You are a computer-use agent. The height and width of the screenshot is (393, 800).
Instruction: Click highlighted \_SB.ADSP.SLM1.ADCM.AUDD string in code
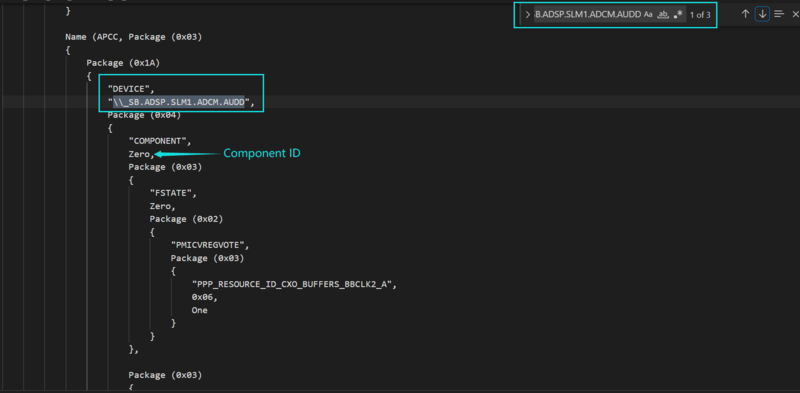point(179,102)
